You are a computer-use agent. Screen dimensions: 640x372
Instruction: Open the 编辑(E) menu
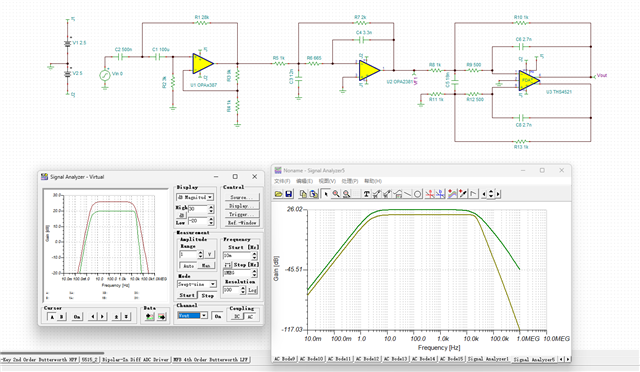coord(304,181)
